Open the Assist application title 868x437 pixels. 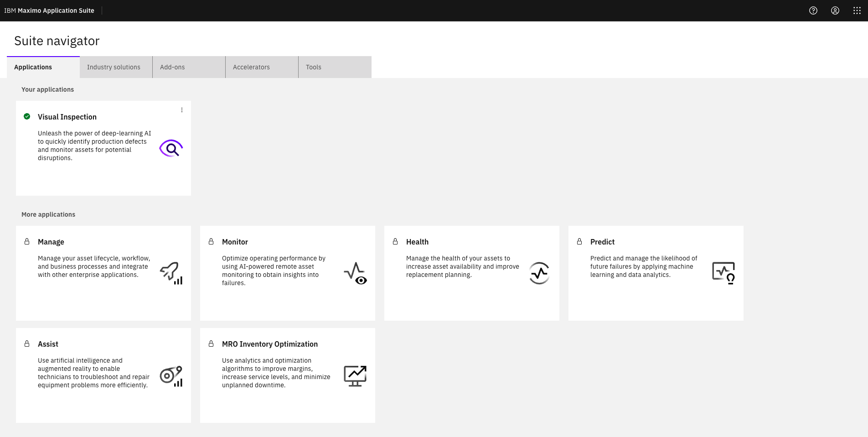click(48, 344)
